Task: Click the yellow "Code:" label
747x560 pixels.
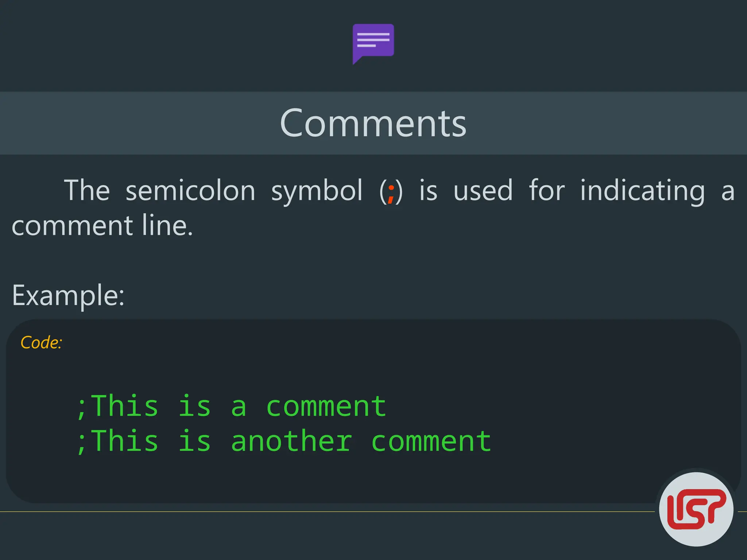Action: 41,343
